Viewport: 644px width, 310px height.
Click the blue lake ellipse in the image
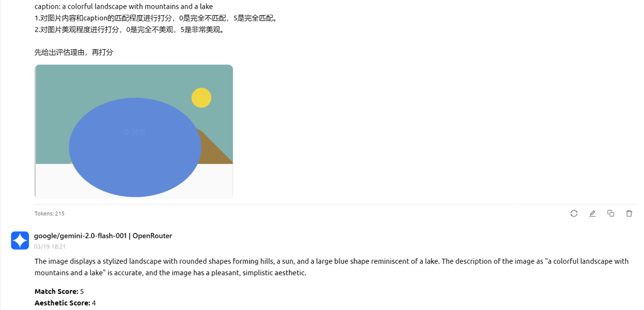pyautogui.click(x=134, y=147)
